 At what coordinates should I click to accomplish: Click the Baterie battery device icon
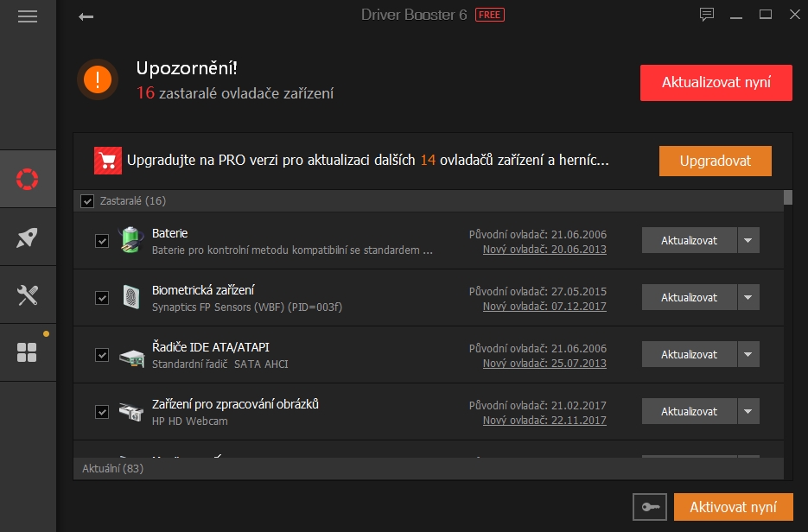pos(131,240)
